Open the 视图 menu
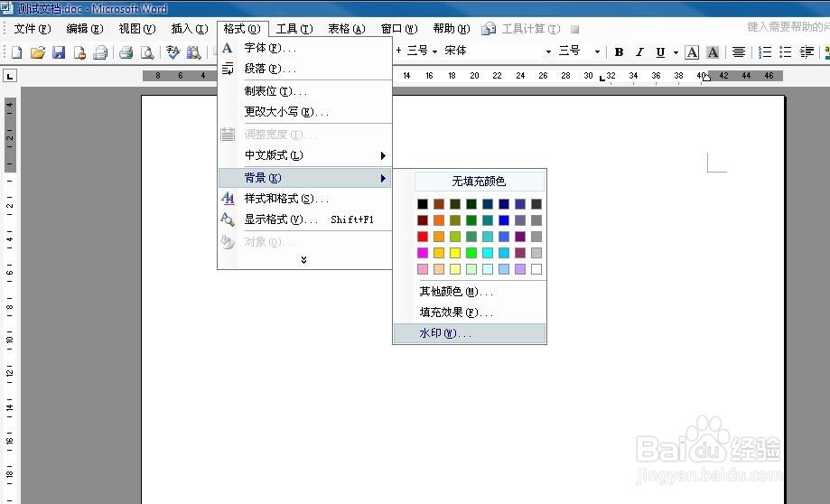The image size is (830, 504). point(137,29)
